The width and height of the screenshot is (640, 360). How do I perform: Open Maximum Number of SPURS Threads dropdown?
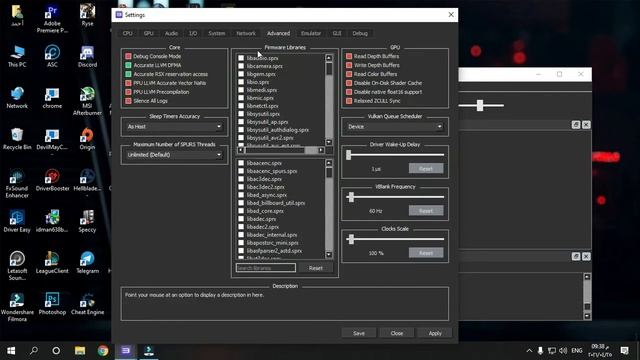(174, 155)
